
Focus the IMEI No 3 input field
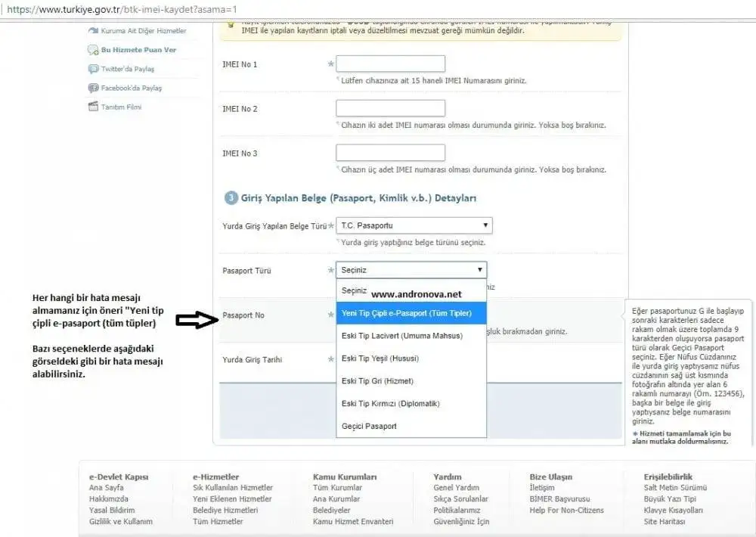tap(391, 153)
